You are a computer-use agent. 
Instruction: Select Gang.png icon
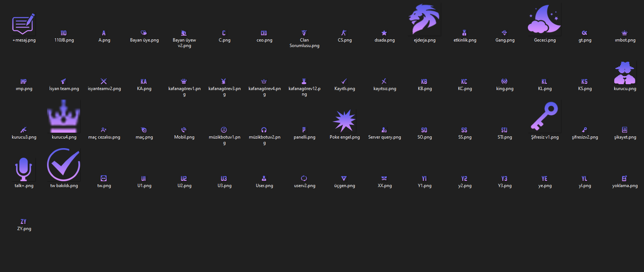point(504,33)
